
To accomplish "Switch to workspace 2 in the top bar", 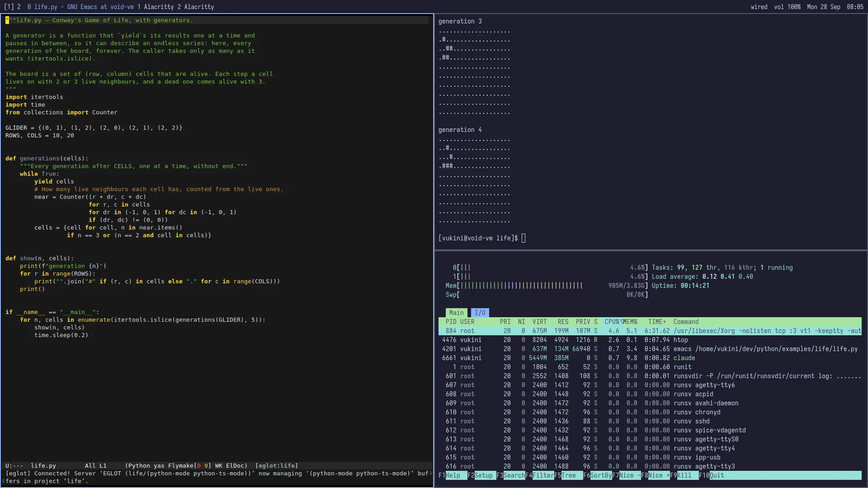I will click(19, 7).
